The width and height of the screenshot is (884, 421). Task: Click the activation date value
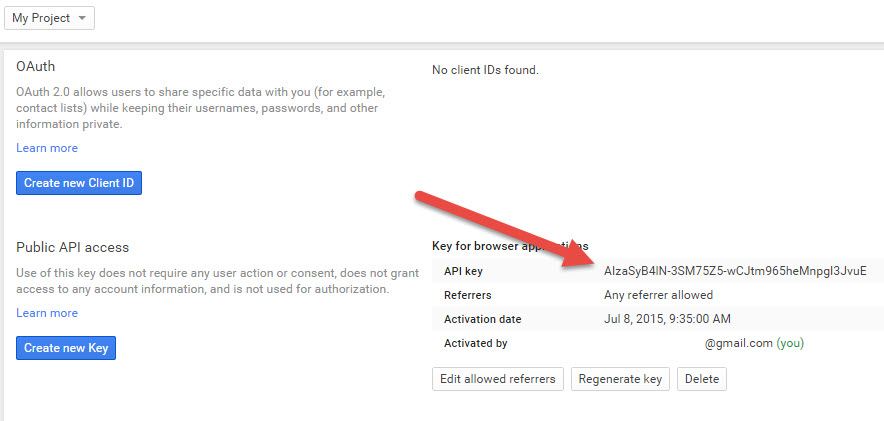(x=667, y=319)
